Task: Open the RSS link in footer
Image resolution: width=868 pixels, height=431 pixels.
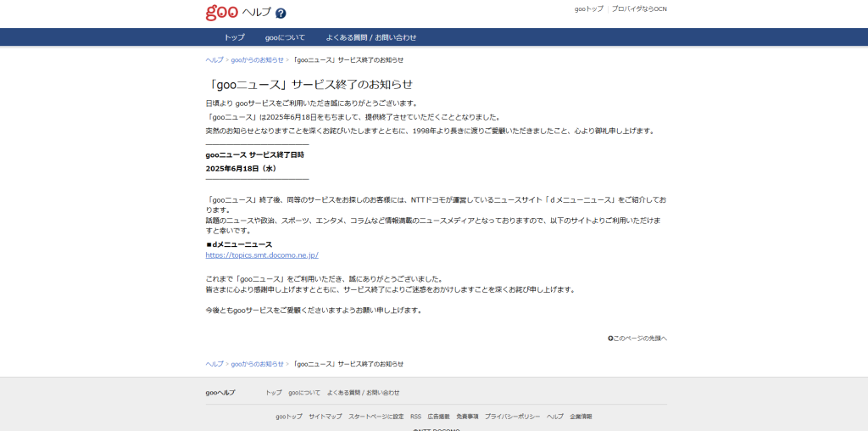Action: coord(415,417)
